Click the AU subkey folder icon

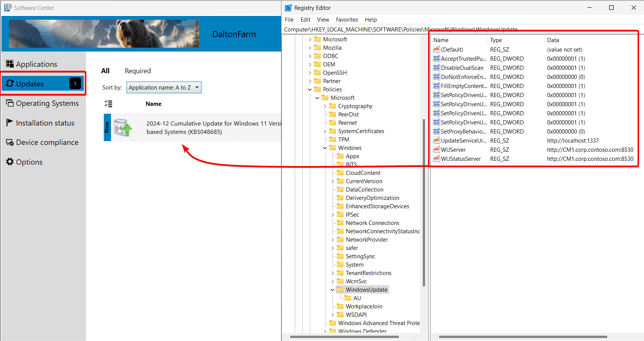[348, 298]
